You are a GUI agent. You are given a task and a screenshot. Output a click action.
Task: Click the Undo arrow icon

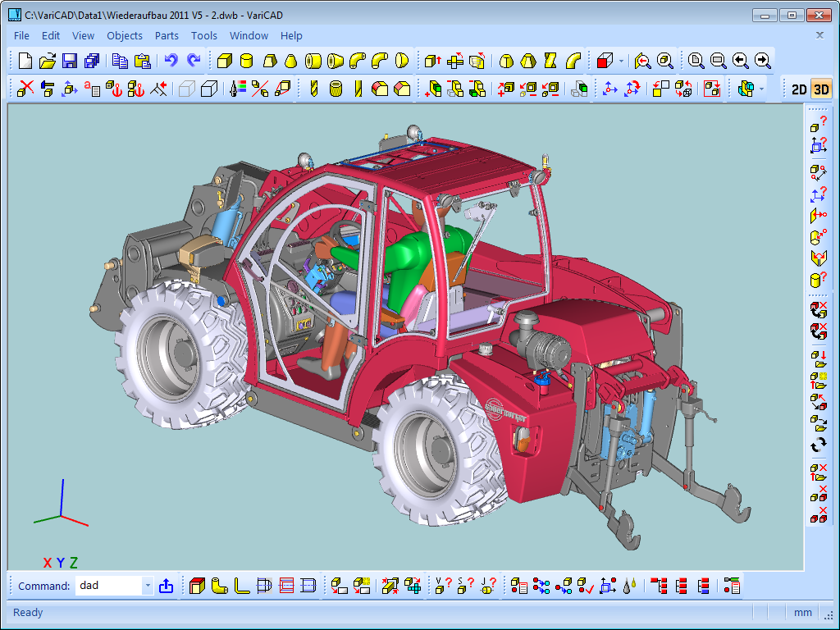point(171,61)
